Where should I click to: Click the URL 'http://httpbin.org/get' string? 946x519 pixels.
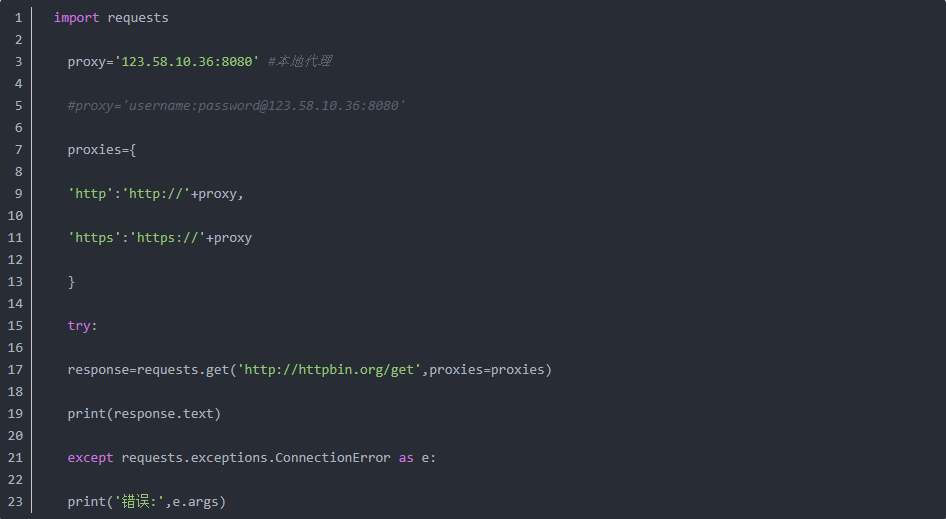tap(329, 370)
